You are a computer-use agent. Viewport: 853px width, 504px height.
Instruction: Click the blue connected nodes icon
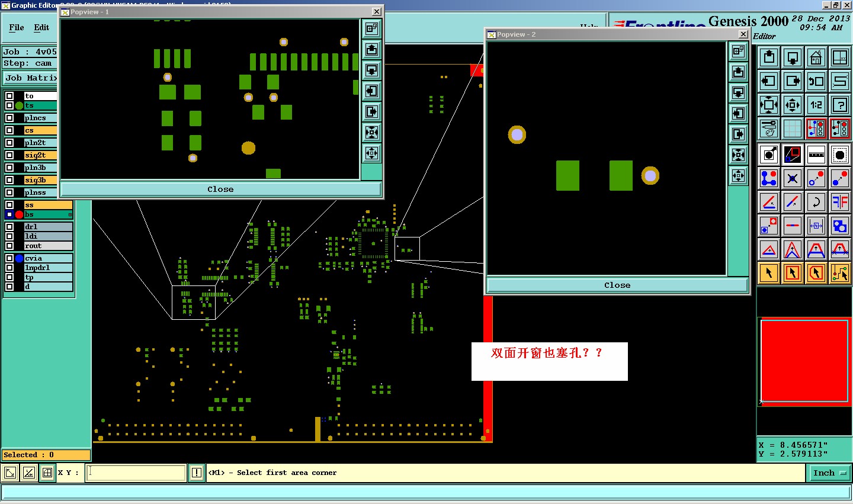point(769,178)
